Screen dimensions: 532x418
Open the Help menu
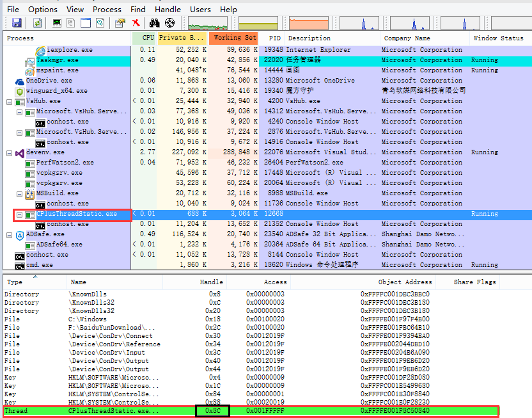(228, 10)
